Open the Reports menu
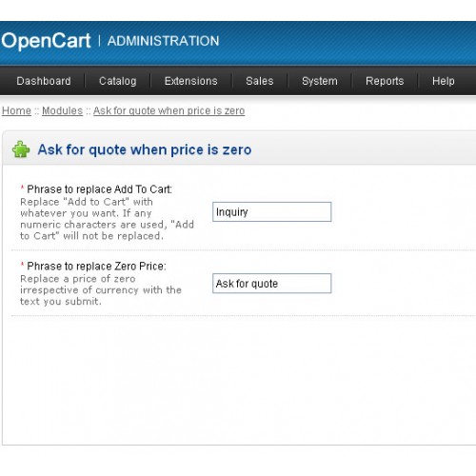Image resolution: width=476 pixels, height=476 pixels. 385,81
